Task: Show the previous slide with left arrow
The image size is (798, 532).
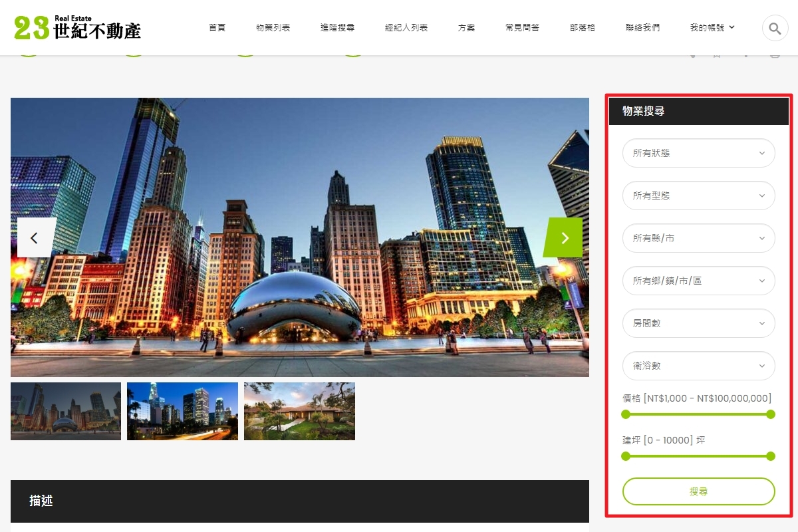Action: pos(37,237)
